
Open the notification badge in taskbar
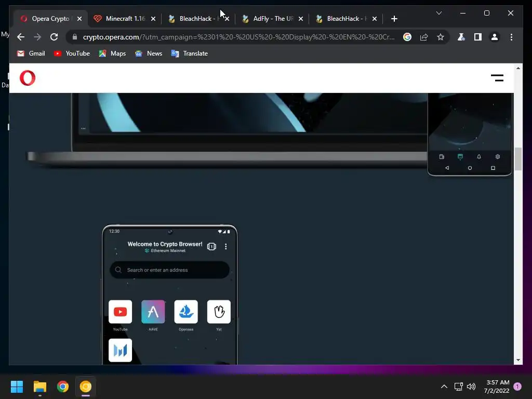coord(517,387)
